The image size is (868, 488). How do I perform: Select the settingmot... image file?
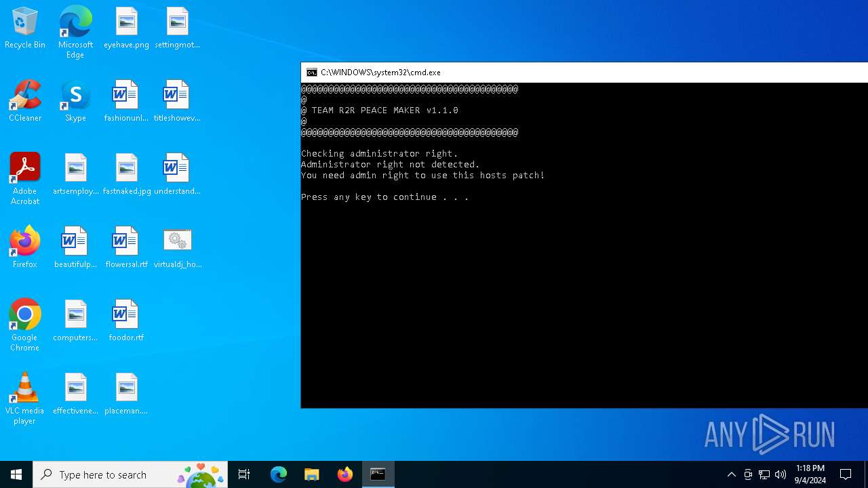tap(177, 28)
